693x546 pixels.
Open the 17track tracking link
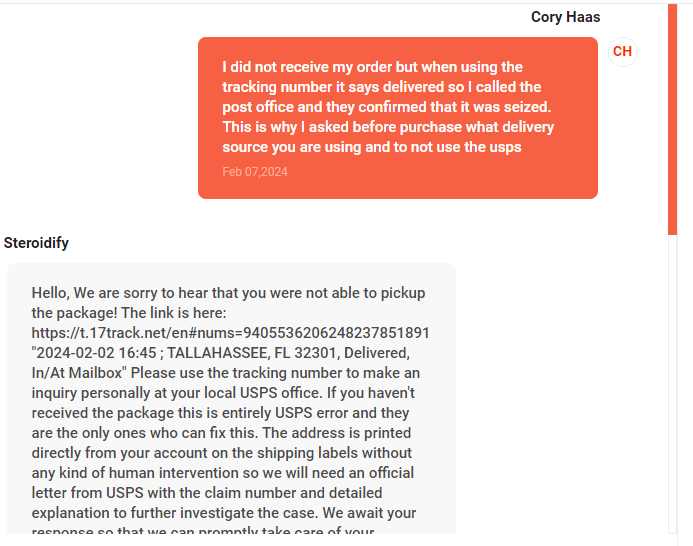[x=230, y=332]
